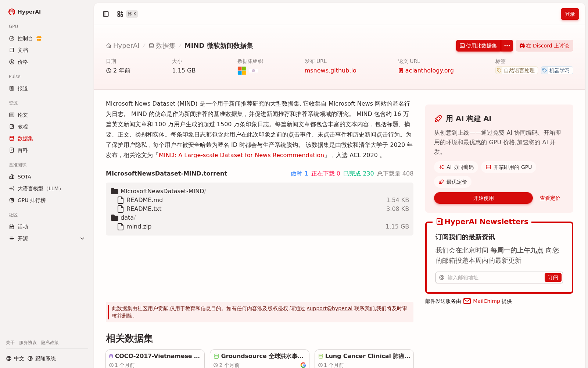Click the data folder icon
588x368 pixels.
pos(115,217)
